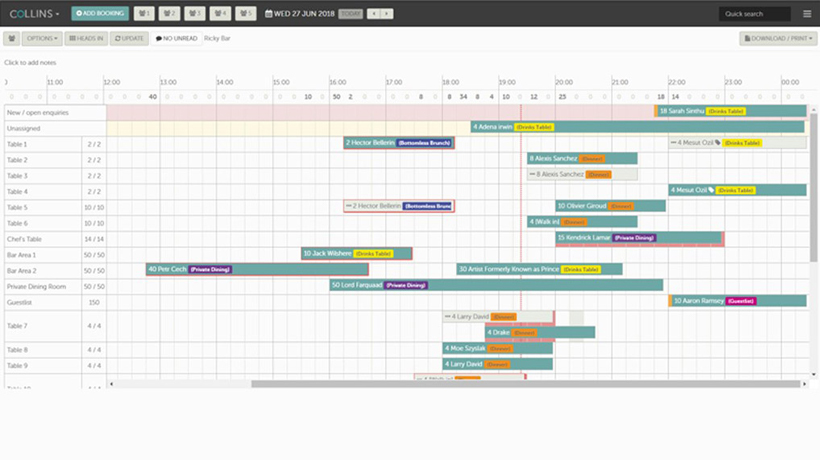Click the Quick search field
This screenshot has height=460, width=820.
[x=754, y=14]
